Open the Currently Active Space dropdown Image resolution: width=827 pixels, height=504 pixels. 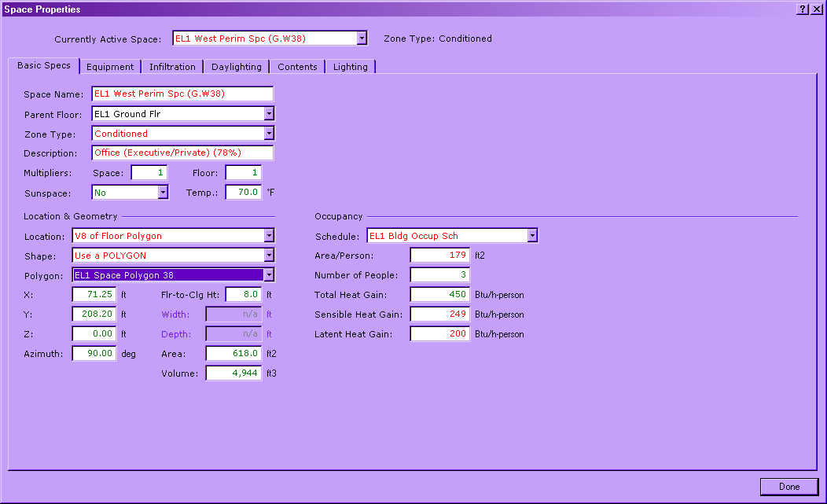(x=362, y=39)
